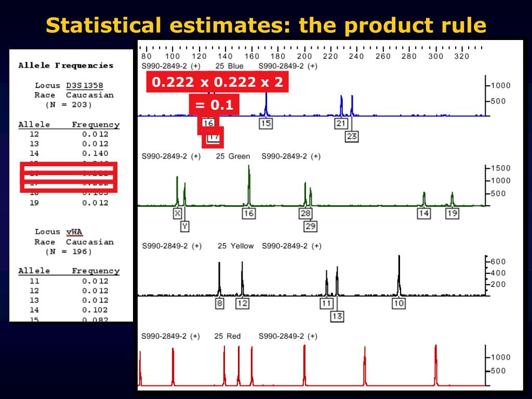The image size is (532, 399).
Task: Click the underlined vWA locus name
Action: (74, 232)
